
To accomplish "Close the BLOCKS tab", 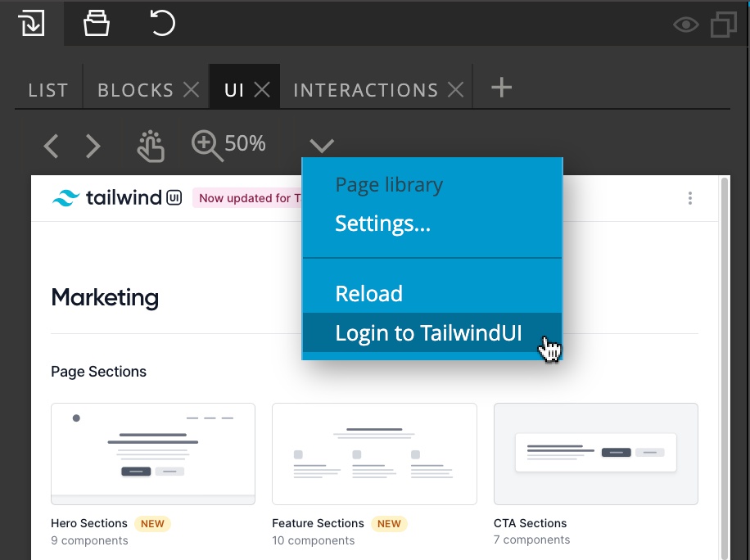I will click(192, 89).
